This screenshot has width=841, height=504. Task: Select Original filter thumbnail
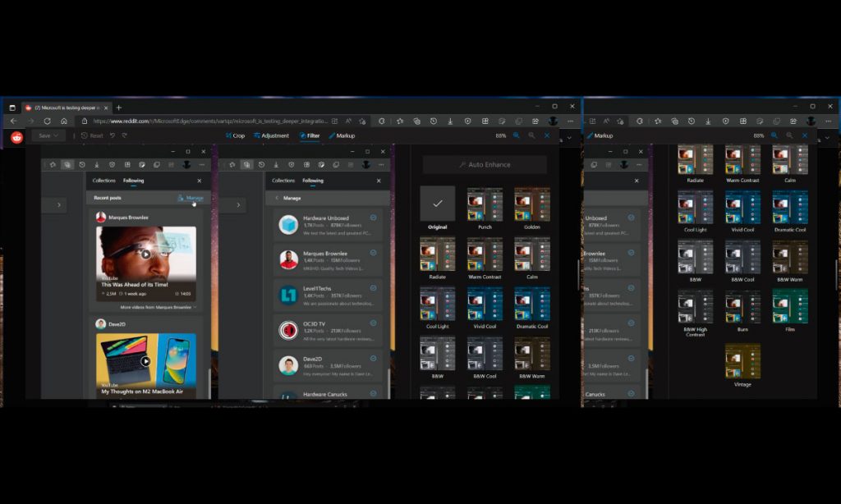tap(438, 204)
